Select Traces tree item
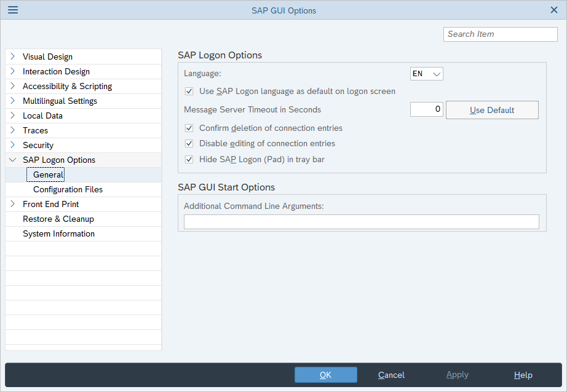The height and width of the screenshot is (392, 567). (x=36, y=131)
